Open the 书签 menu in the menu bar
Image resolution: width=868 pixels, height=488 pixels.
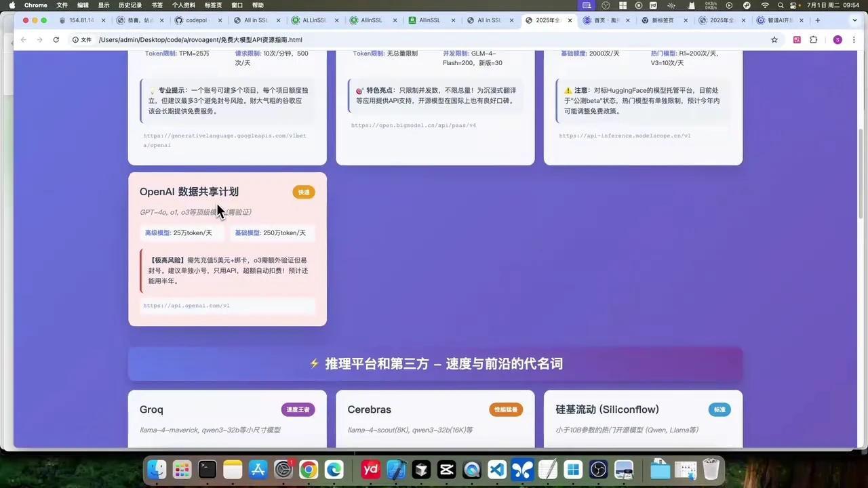158,5
